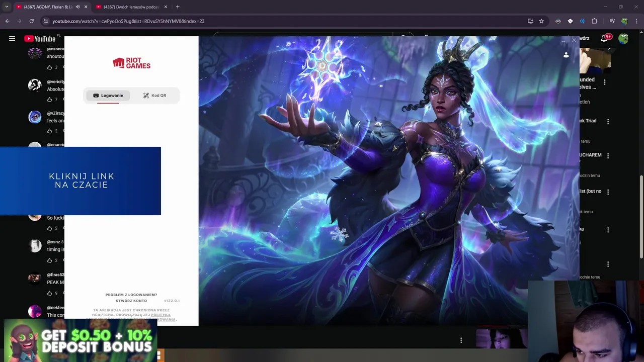644x362 pixels.
Task: Minimize the Riot Games client window
Action: point(563,40)
